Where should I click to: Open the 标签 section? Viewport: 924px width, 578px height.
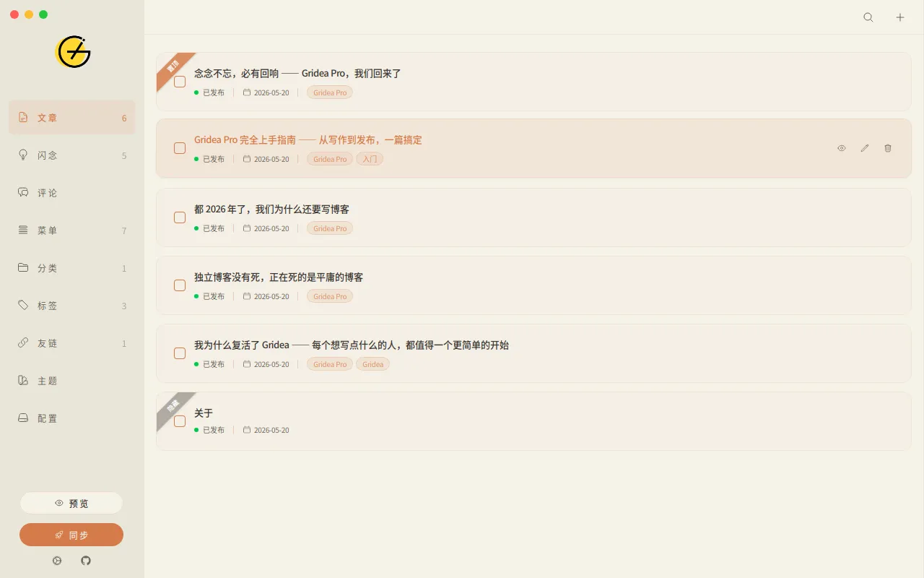tap(72, 306)
